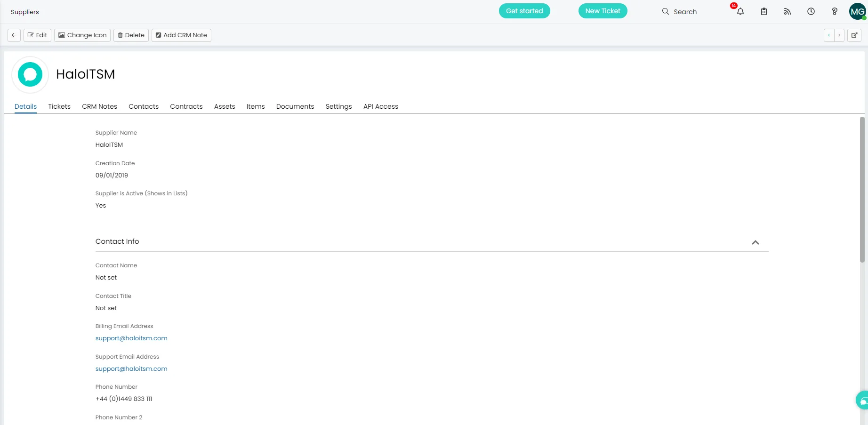Click the 'Not set' Contact Title value
The width and height of the screenshot is (868, 425).
[x=106, y=308]
